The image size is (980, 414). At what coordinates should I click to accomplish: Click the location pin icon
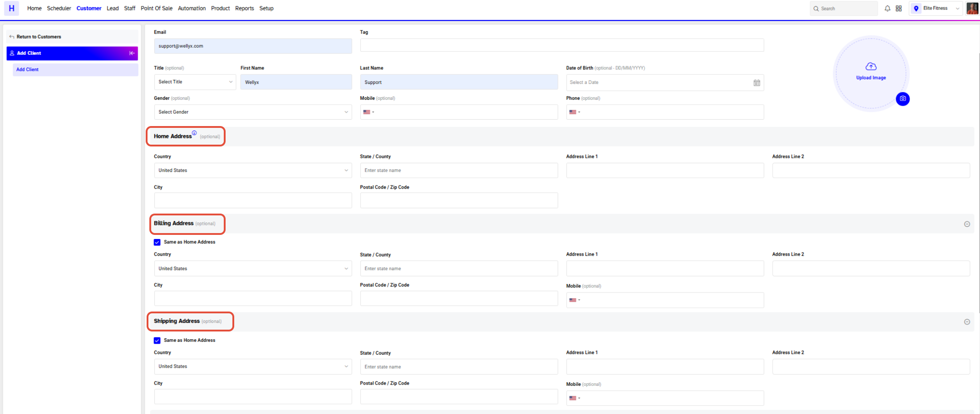pos(916,9)
